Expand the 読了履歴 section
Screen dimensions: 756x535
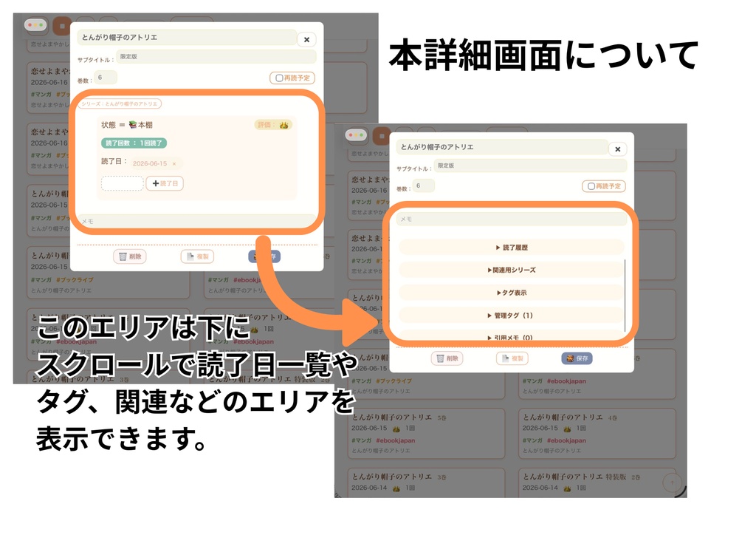click(512, 248)
